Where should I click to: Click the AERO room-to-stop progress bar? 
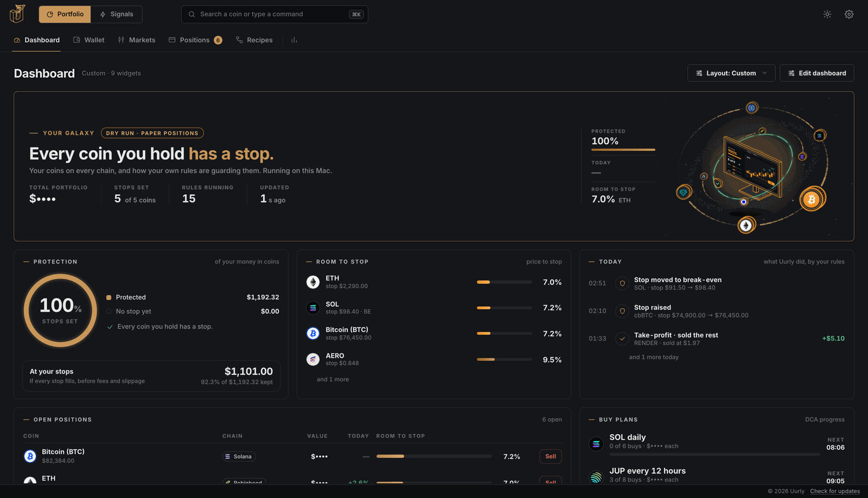[505, 359]
